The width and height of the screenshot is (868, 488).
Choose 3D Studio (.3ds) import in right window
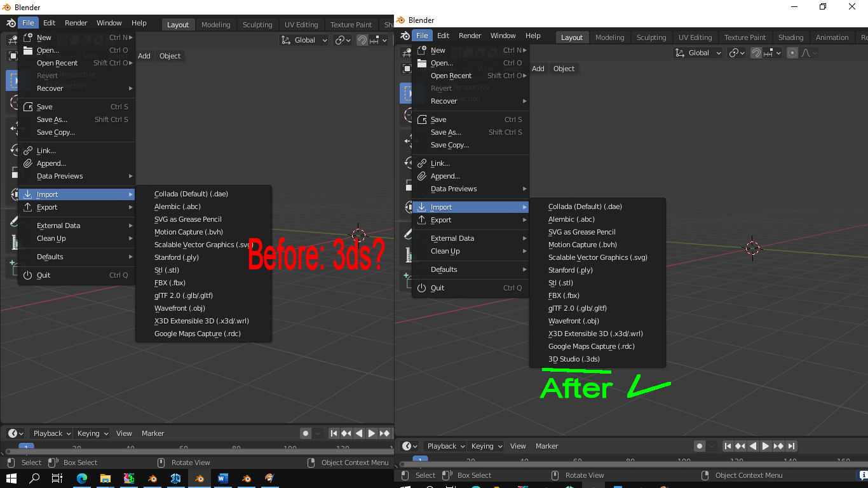pos(597,359)
